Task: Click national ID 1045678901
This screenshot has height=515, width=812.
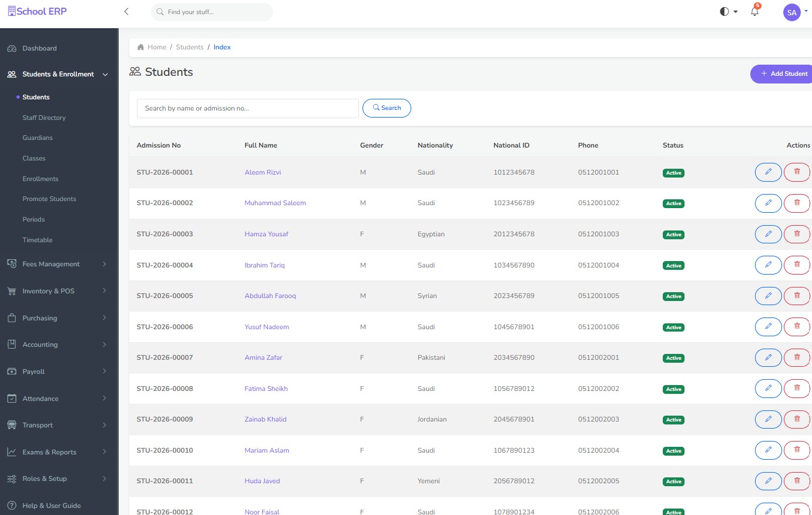Action: 514,327
